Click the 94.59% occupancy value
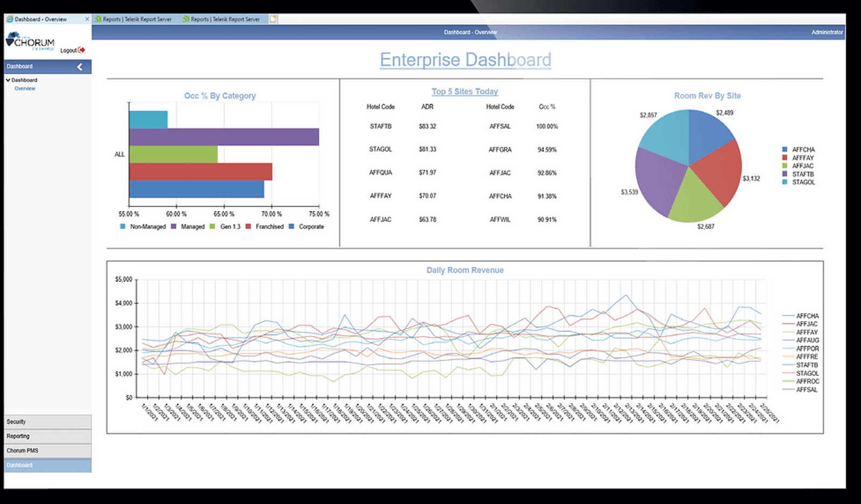Viewport: 861px width, 504px height. tap(547, 150)
